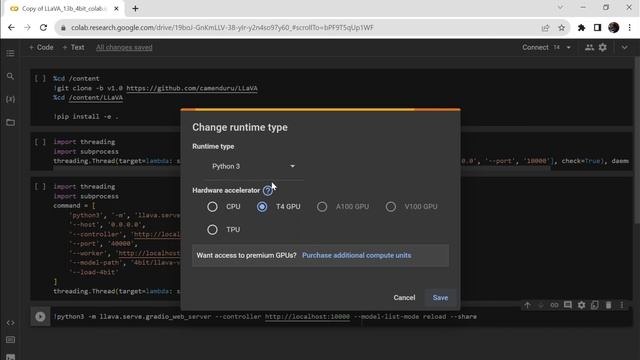Viewport: 640px width, 360px height.
Task: Reload the Colab page
Action: pyautogui.click(x=43, y=27)
